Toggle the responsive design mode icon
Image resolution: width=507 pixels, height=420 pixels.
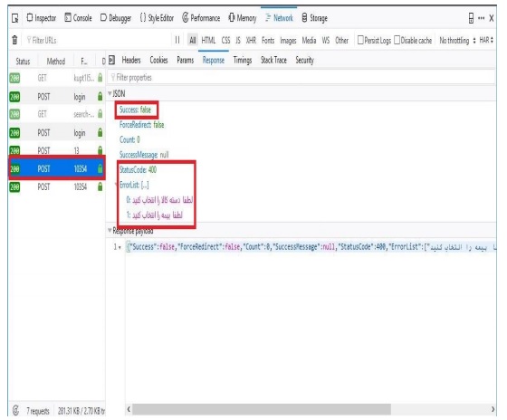[471, 18]
